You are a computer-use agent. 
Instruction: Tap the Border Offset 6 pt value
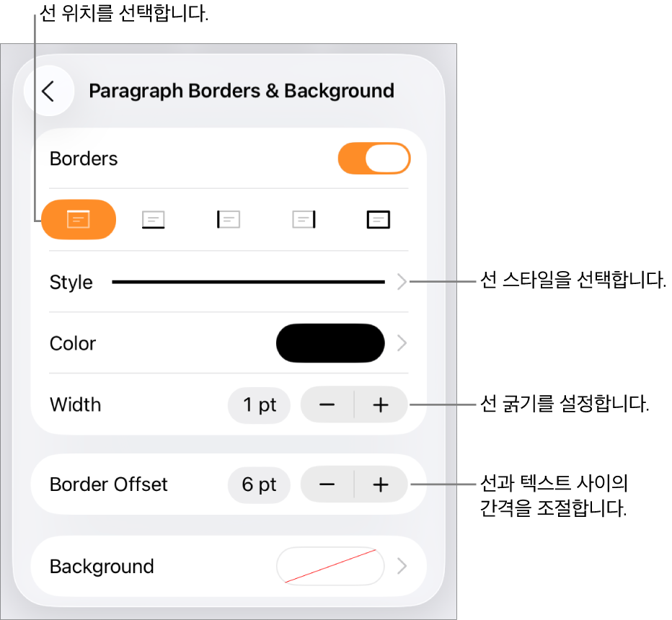260,484
